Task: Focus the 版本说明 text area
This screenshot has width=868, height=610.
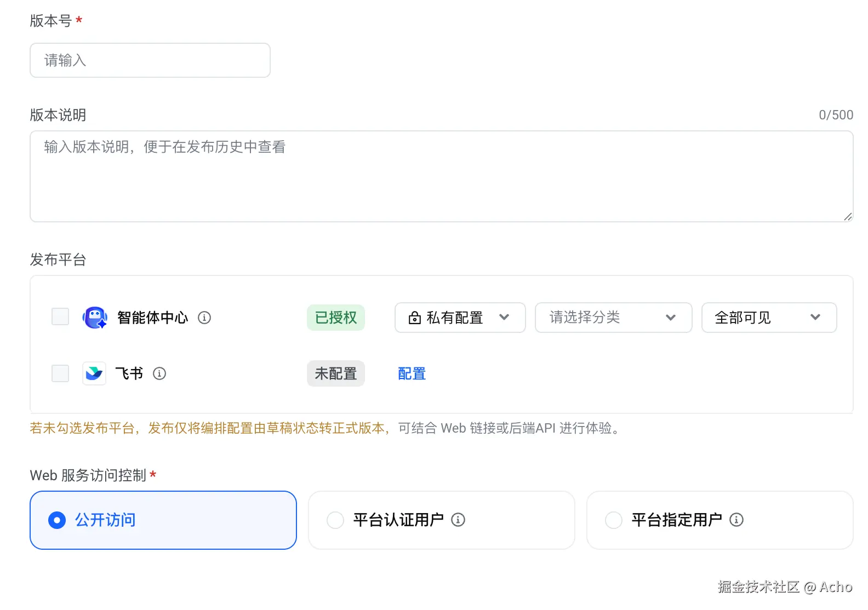Action: pos(441,176)
